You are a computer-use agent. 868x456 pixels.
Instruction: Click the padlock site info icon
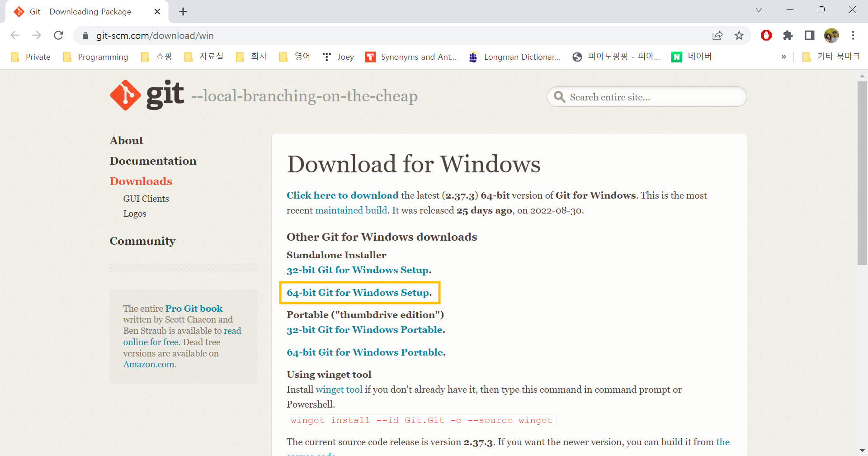tap(85, 36)
